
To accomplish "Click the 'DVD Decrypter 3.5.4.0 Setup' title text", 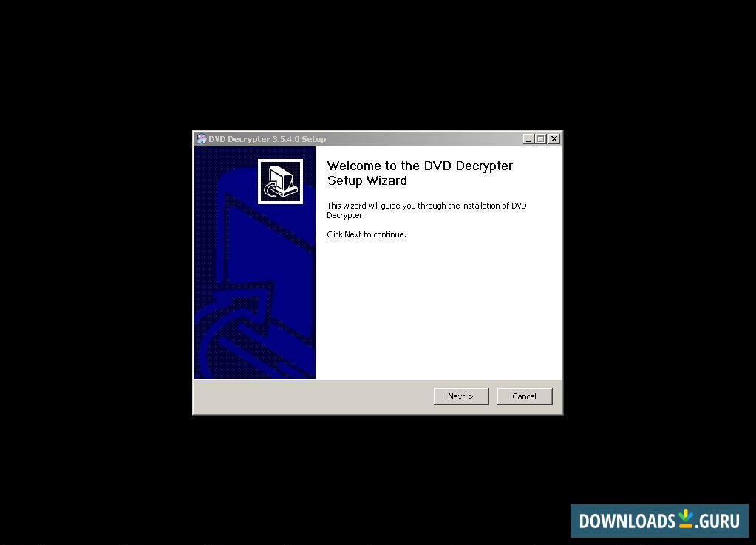I will click(267, 139).
